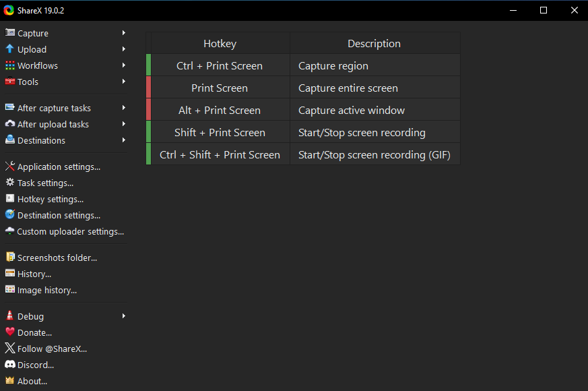Select the Workflows grid icon

coord(9,65)
